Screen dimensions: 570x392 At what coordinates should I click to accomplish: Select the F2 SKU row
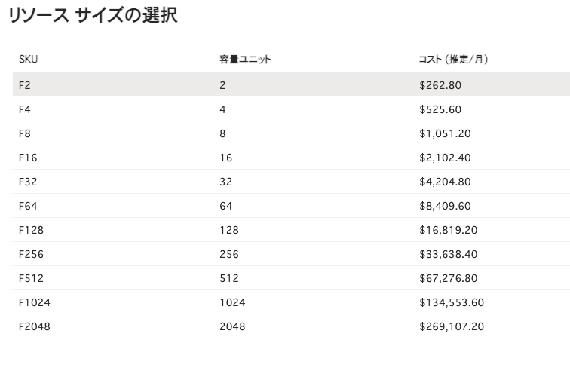coord(25,85)
